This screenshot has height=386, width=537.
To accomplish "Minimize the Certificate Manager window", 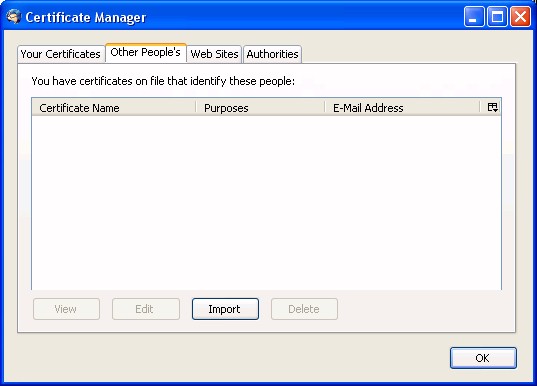I will 474,16.
